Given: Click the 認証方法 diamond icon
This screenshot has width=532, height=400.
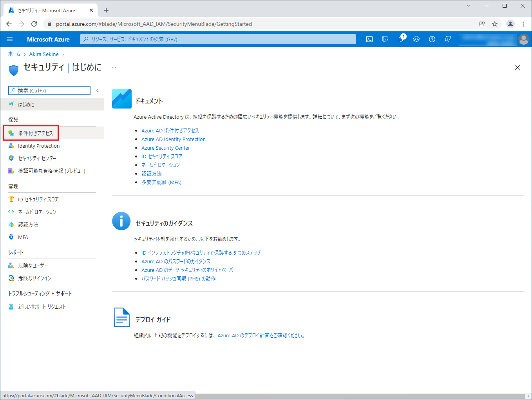Looking at the screenshot, I should coord(11,224).
